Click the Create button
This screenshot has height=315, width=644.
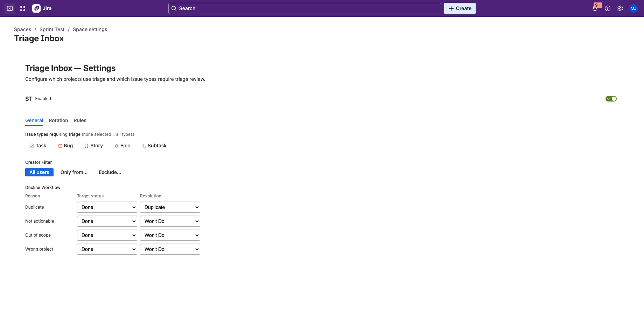(x=460, y=8)
